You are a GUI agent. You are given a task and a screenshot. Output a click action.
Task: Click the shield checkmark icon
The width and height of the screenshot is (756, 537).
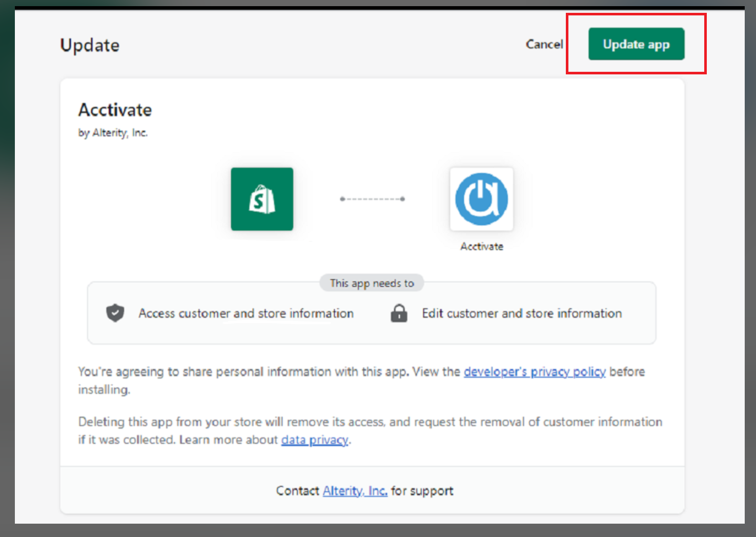[115, 313]
